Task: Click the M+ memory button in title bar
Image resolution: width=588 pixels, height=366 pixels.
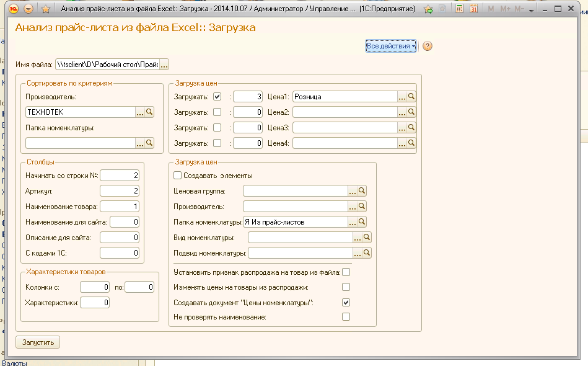Action: (505, 9)
